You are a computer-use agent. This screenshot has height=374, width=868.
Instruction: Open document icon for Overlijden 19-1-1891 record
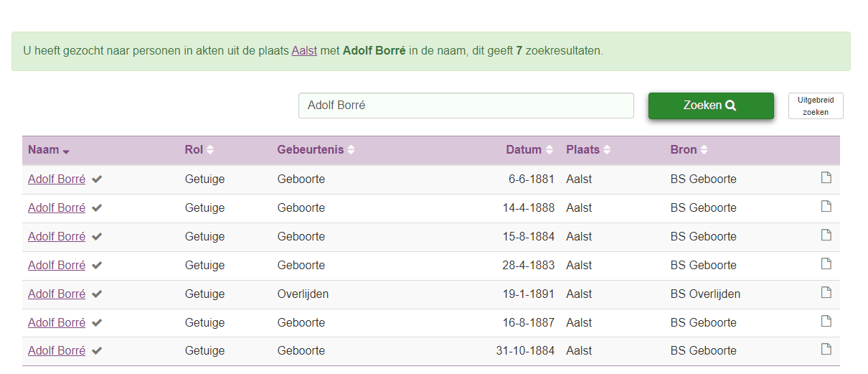pyautogui.click(x=826, y=293)
